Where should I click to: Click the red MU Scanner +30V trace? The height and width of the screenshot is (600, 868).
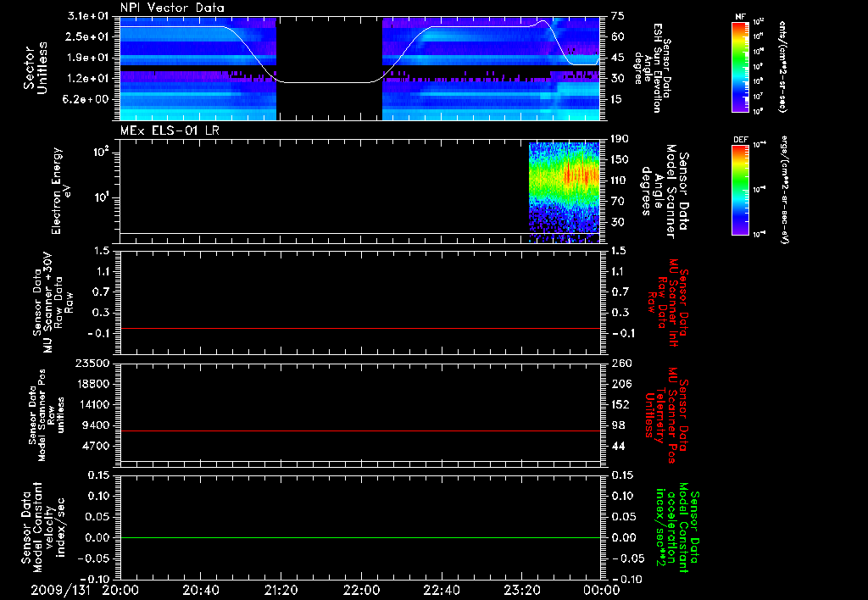(359, 328)
